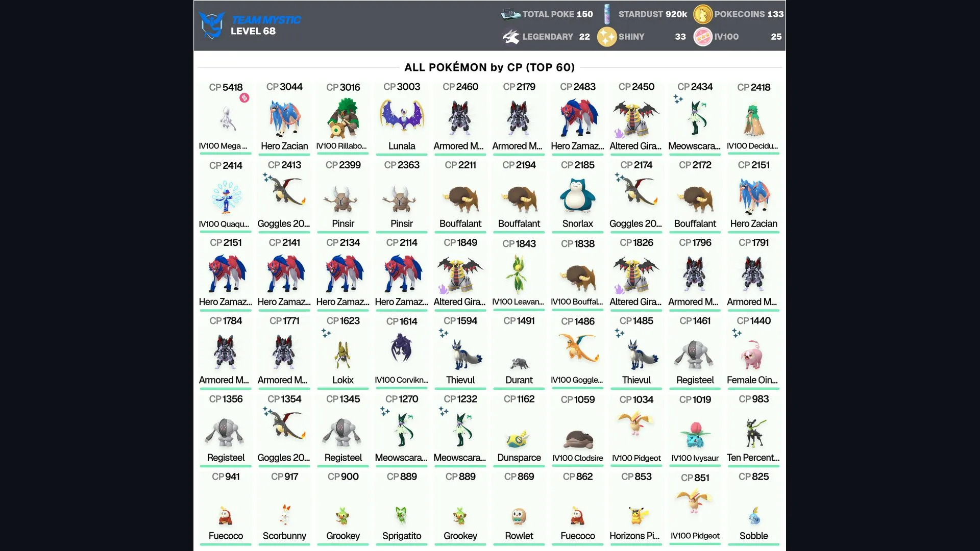Click the 'STARDUST 920k' text
This screenshot has height=551, width=980.
(x=653, y=14)
